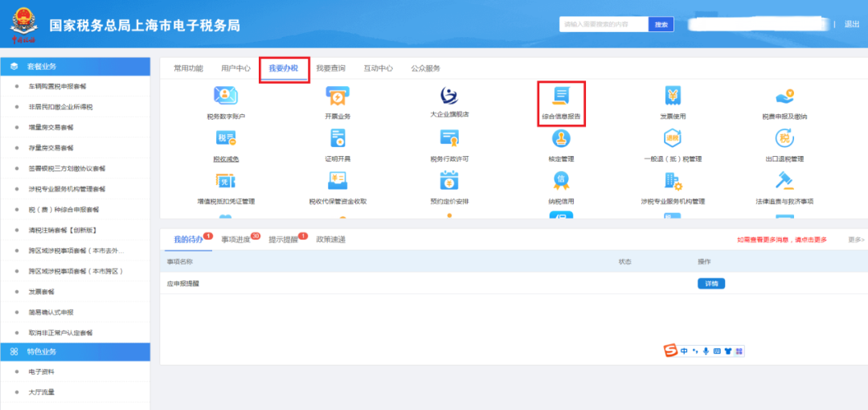Open the 预约定价安排 icon
Viewport: 868px width, 410px height.
pyautogui.click(x=449, y=181)
